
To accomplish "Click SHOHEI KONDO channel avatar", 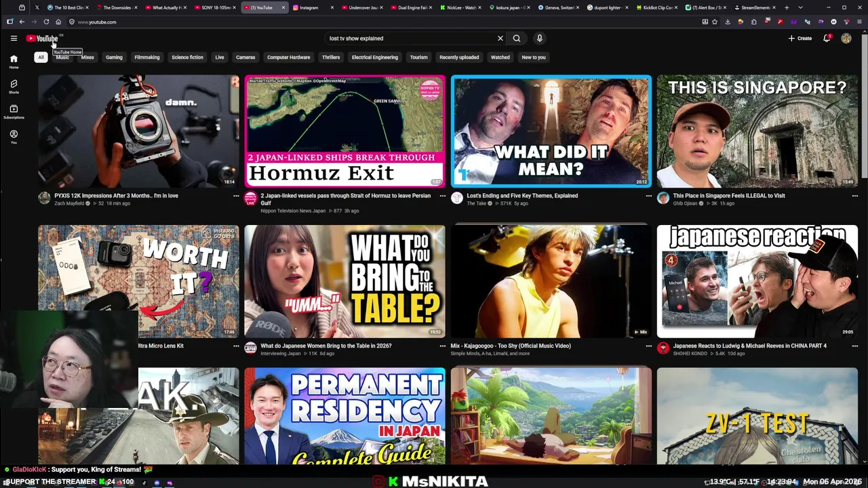I will click(663, 348).
